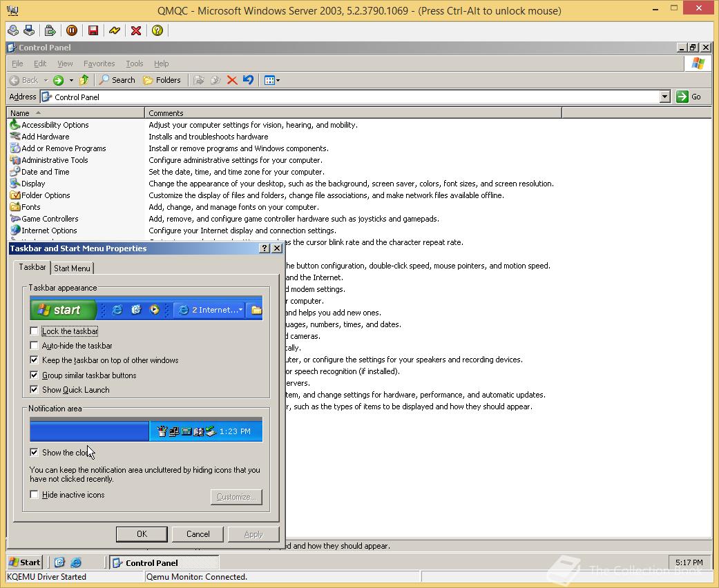Select the Display icon in the list
The height and width of the screenshot is (588, 719).
click(15, 184)
